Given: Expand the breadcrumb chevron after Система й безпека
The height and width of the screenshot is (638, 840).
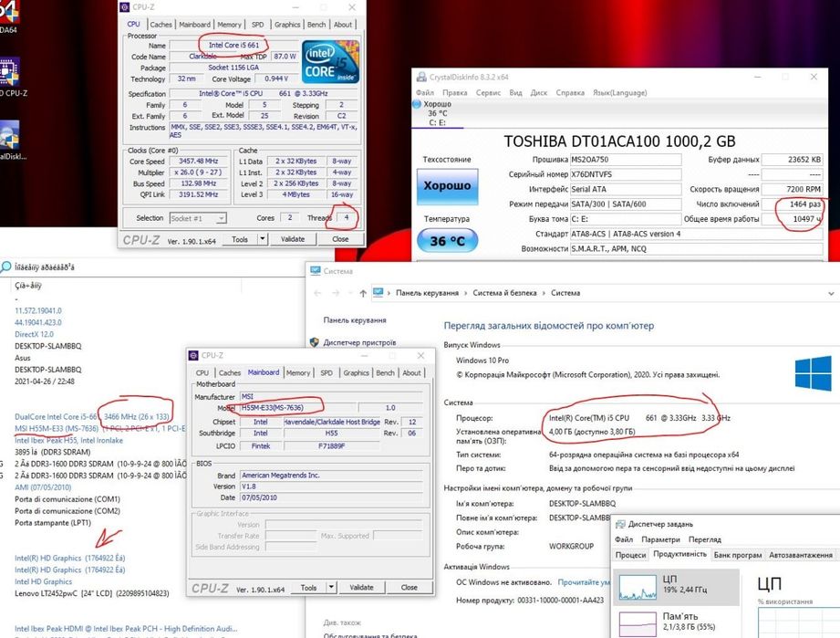Looking at the screenshot, I should point(544,293).
